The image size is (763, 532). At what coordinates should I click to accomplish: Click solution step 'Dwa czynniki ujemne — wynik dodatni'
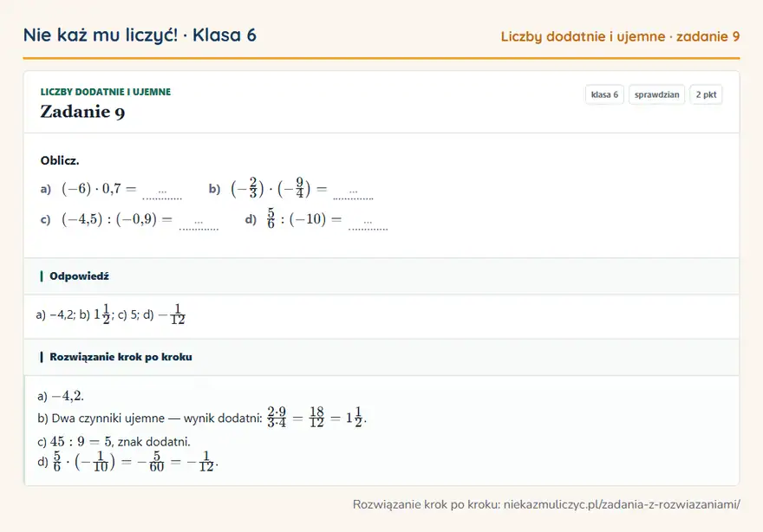point(202,418)
